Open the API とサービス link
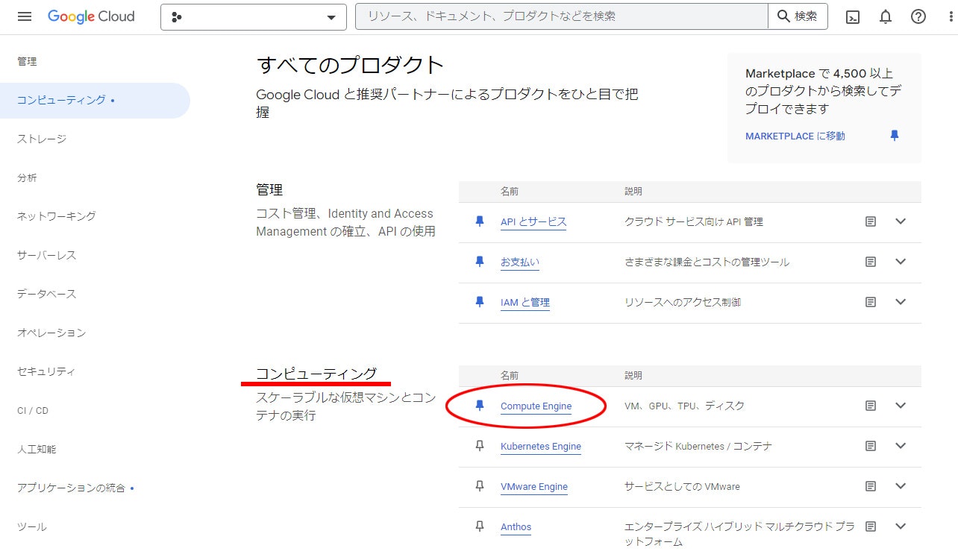This screenshot has height=560, width=958. click(533, 221)
